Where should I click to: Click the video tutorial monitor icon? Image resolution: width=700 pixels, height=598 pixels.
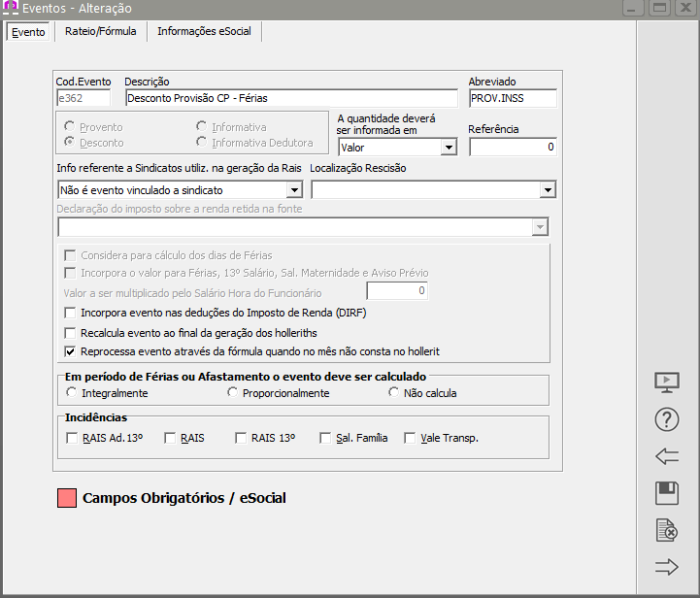[667, 382]
